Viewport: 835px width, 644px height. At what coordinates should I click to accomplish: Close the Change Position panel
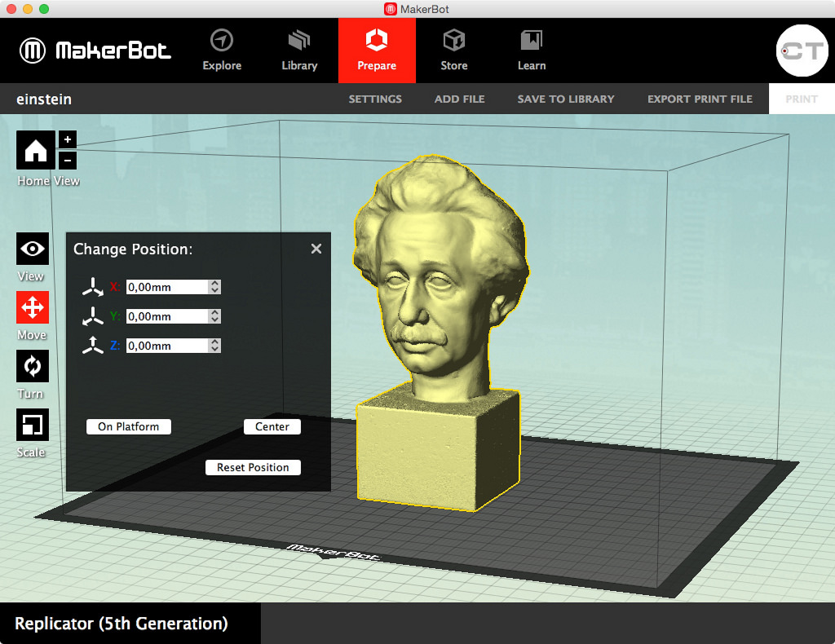(316, 249)
